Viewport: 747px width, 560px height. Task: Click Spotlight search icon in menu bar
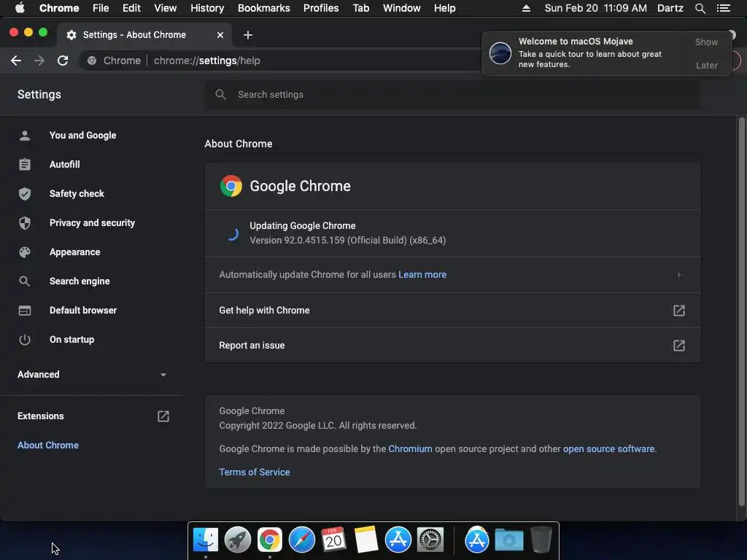(x=700, y=8)
